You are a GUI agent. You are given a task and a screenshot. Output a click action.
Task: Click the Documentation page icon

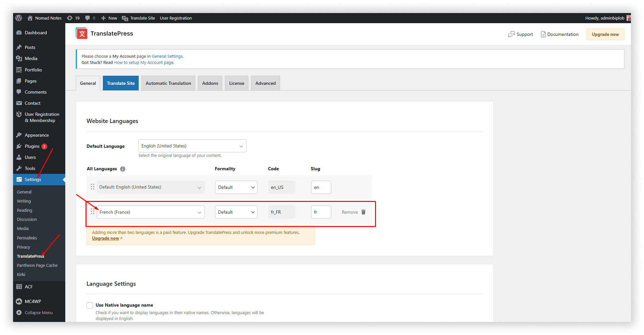(543, 34)
